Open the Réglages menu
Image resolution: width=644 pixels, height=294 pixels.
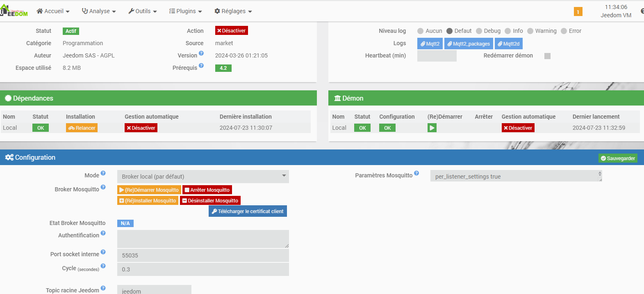point(233,11)
